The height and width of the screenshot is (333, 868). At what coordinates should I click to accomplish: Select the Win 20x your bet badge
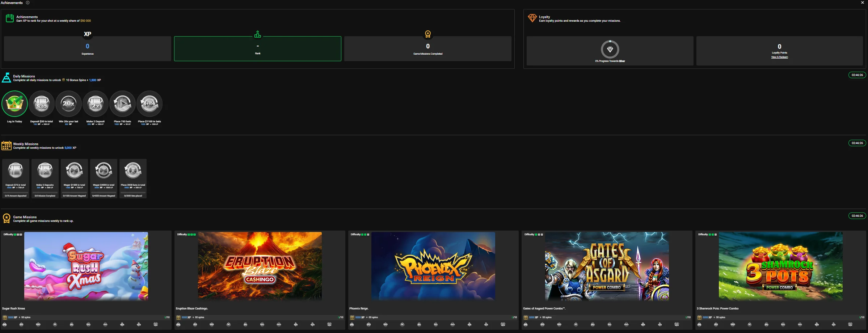tap(68, 104)
